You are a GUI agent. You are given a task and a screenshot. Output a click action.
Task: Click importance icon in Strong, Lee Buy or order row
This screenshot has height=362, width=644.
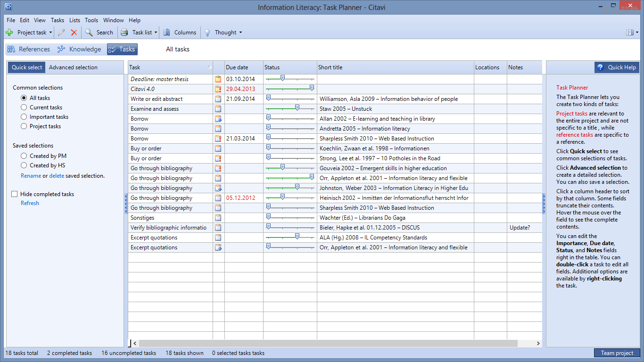(218, 158)
